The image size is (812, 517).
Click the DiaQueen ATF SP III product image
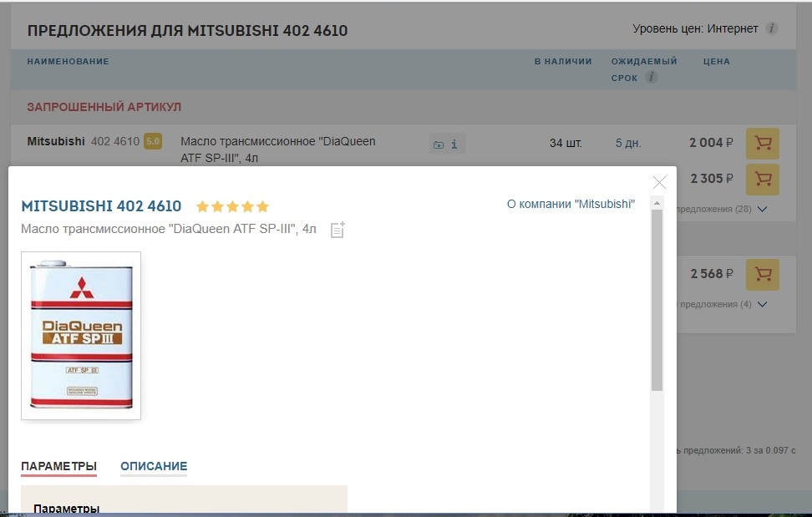click(x=81, y=335)
